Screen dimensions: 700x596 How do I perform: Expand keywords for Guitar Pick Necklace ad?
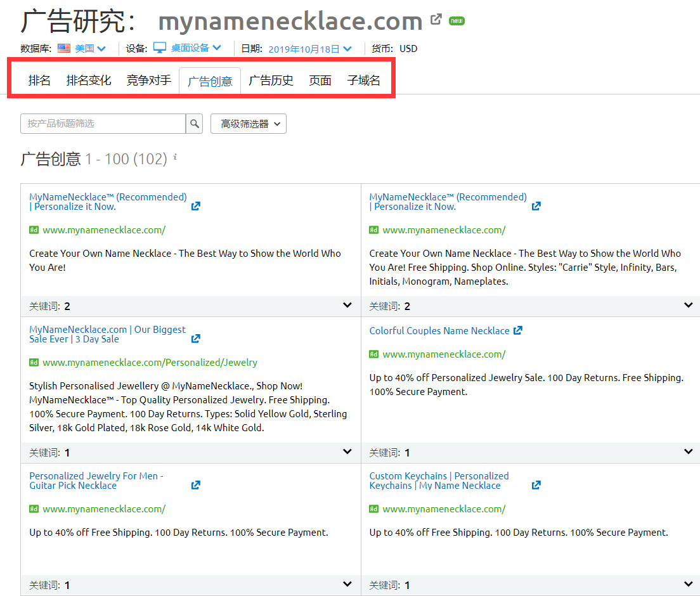click(347, 585)
